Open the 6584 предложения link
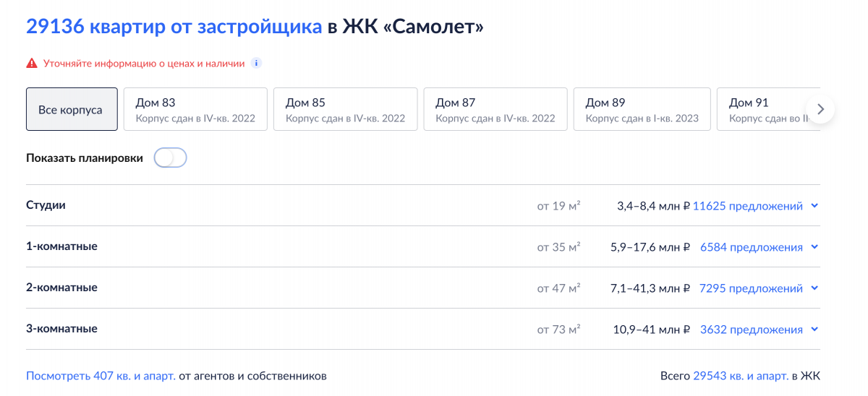The width and height of the screenshot is (868, 396). click(x=752, y=247)
